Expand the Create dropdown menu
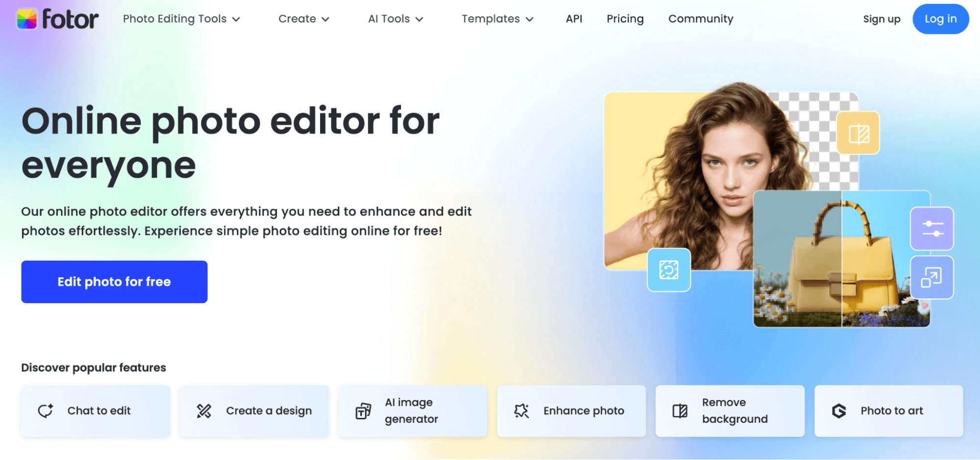This screenshot has width=980, height=460. pos(303,19)
